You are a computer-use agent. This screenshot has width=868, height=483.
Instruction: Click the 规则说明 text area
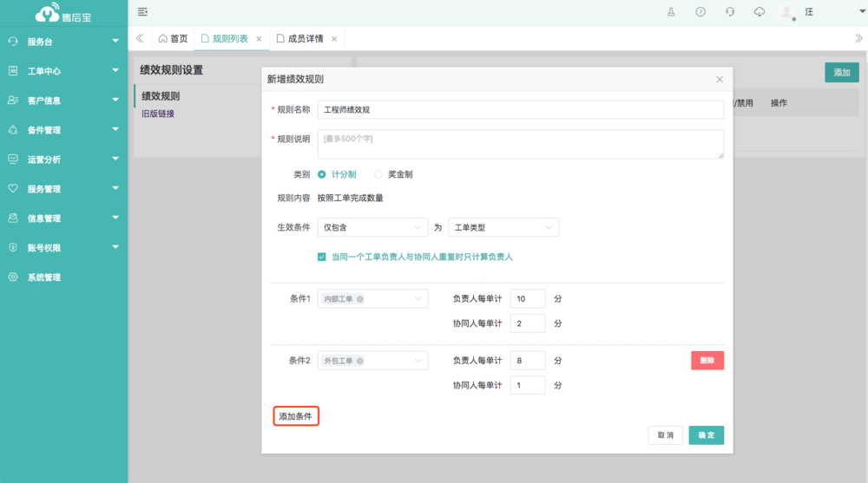(x=520, y=144)
